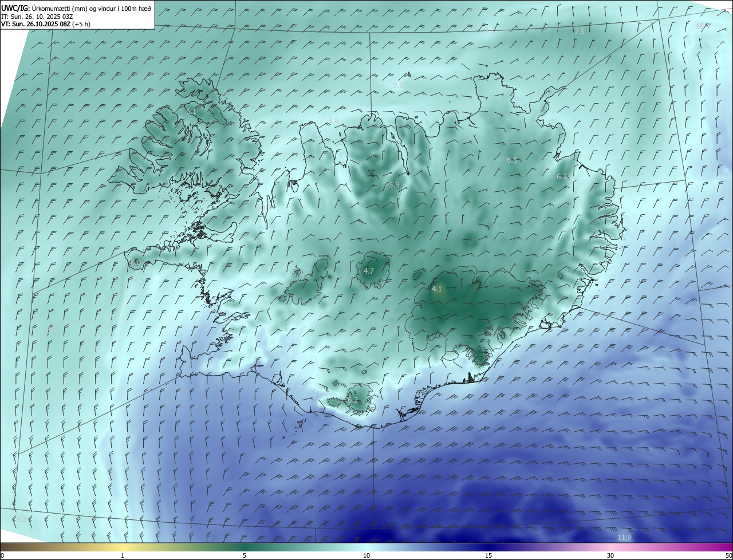Click the 6.1 value label near the east coast
The image size is (733, 560).
(562, 177)
